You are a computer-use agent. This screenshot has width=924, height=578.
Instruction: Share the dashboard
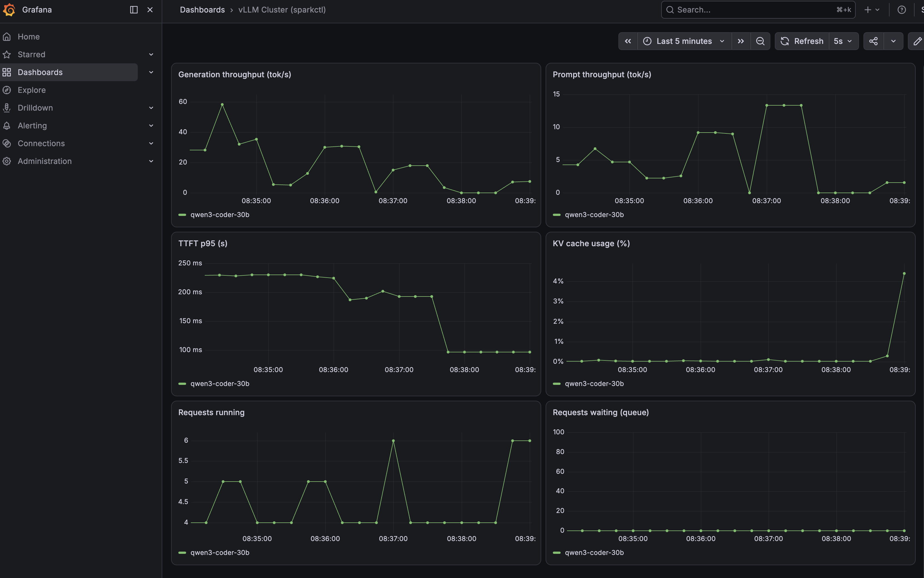873,41
